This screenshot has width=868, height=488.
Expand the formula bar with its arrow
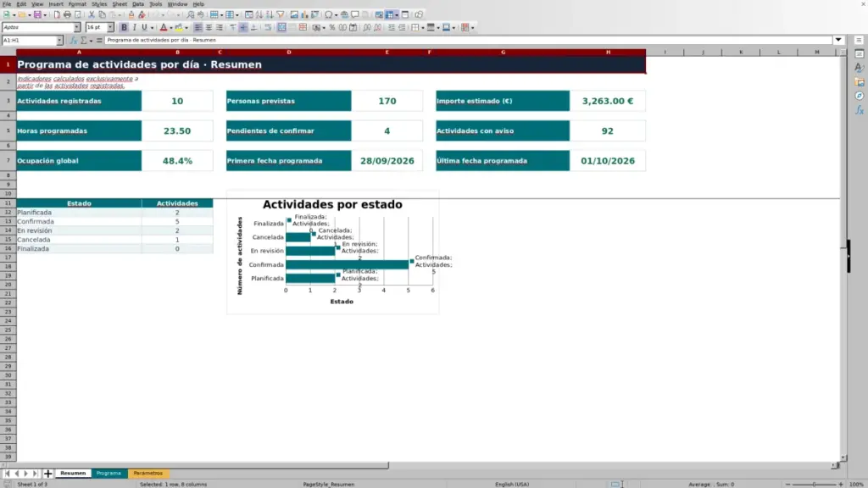click(838, 40)
